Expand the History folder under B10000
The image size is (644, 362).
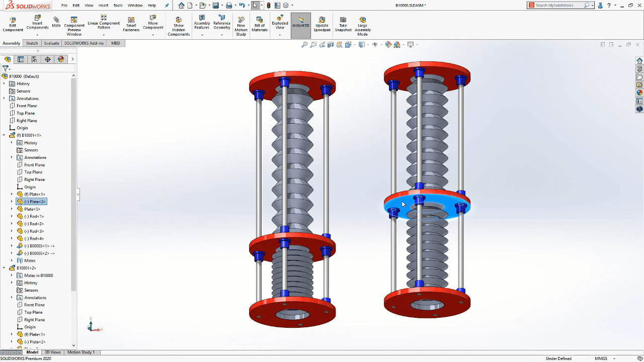[x=4, y=83]
